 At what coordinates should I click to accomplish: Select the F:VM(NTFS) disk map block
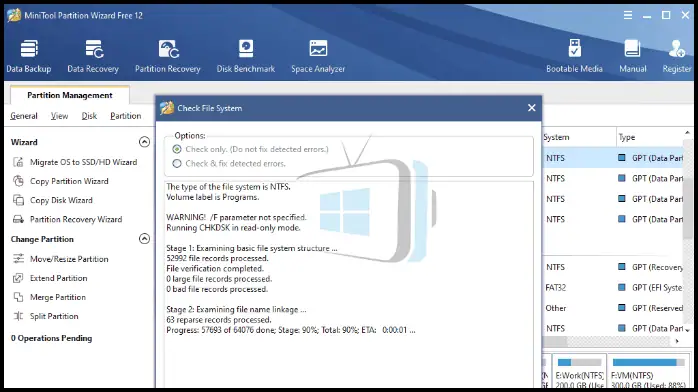click(649, 371)
